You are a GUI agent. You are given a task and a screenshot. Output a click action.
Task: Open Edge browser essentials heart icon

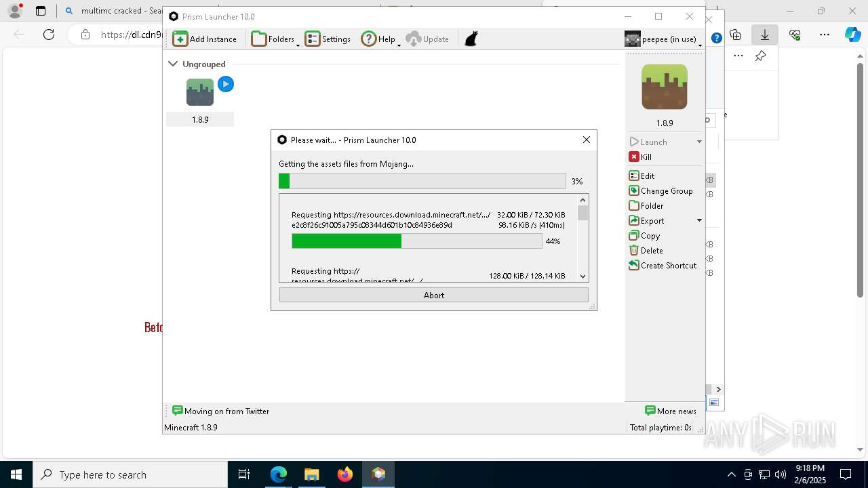tap(795, 35)
